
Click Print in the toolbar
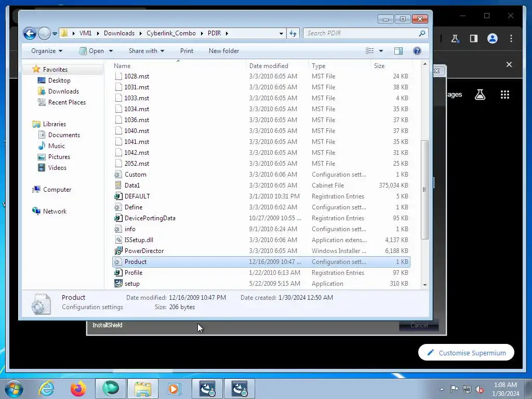[x=187, y=51]
